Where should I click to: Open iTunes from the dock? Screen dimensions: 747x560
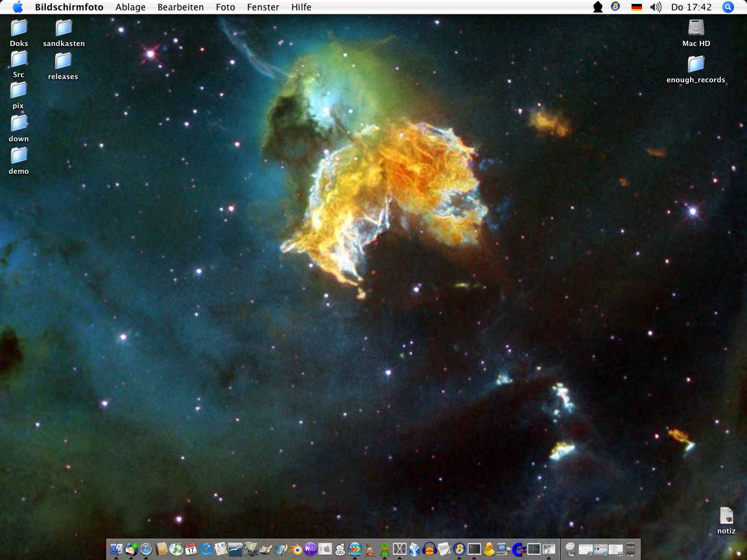click(x=176, y=549)
